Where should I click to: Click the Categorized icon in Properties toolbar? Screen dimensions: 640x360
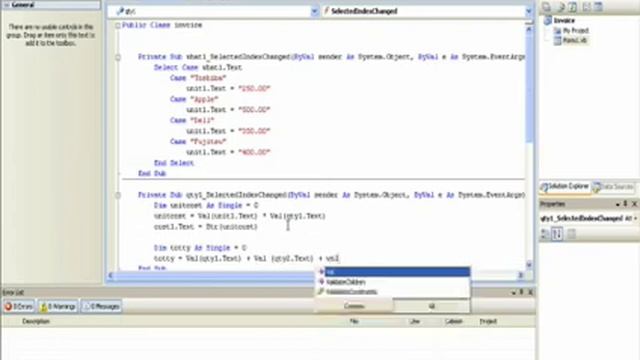544,234
